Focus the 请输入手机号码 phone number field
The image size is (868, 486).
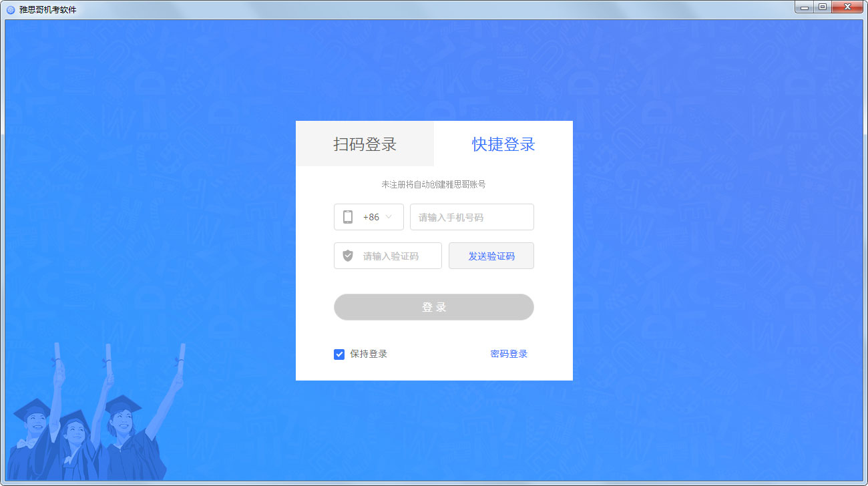coord(472,217)
